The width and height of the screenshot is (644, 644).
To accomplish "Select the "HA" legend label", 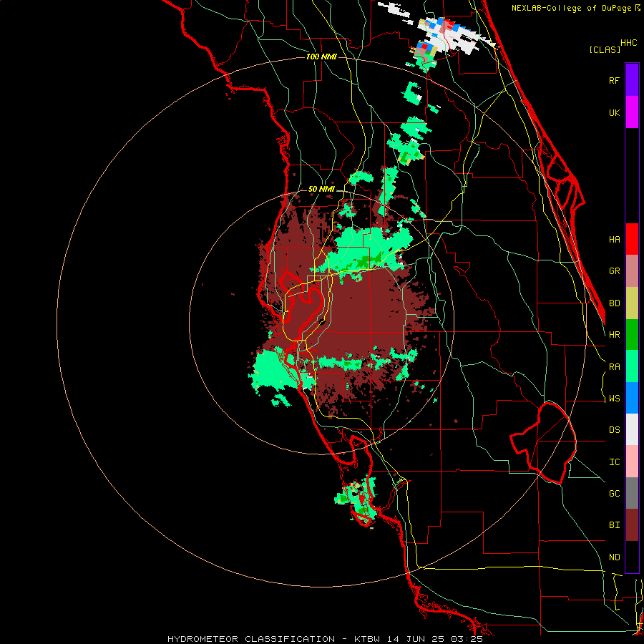I will 614,239.
